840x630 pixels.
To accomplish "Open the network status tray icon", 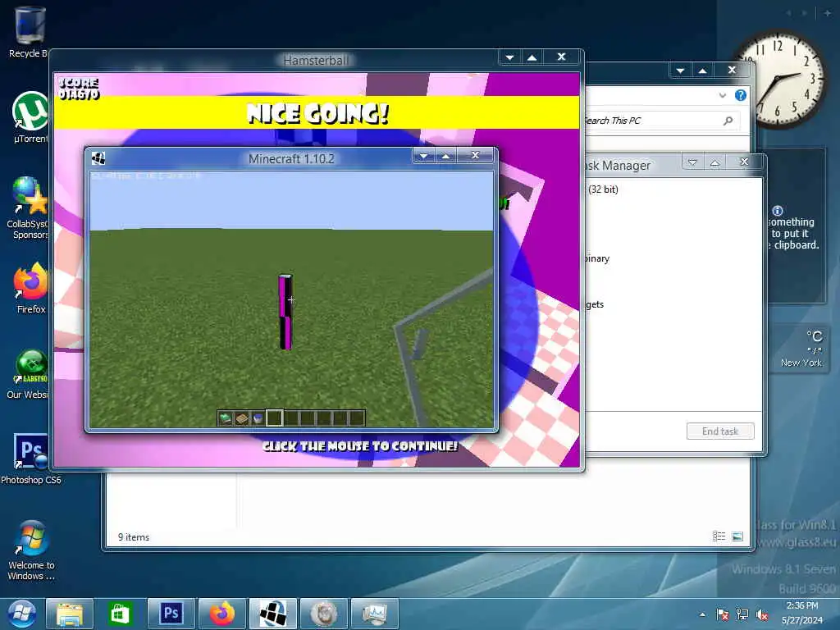I will pos(742,614).
